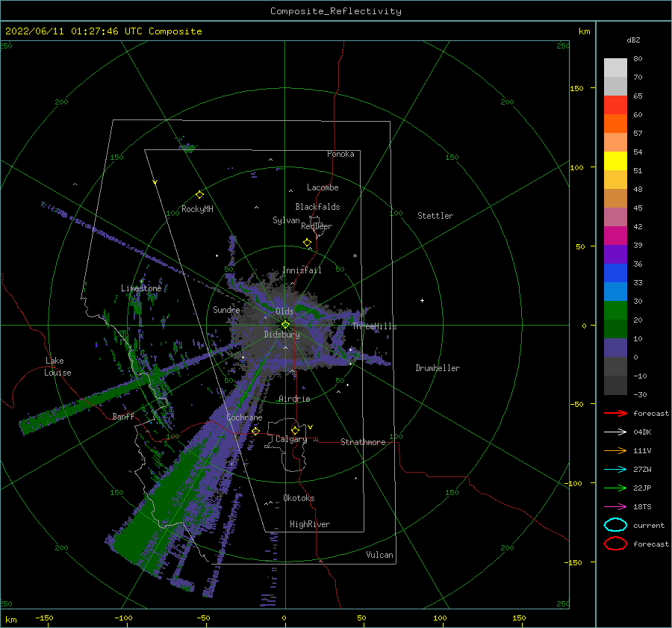Image resolution: width=672 pixels, height=628 pixels.
Task: Click the yellow diamond inside the Calgary outline
Action: click(x=295, y=430)
